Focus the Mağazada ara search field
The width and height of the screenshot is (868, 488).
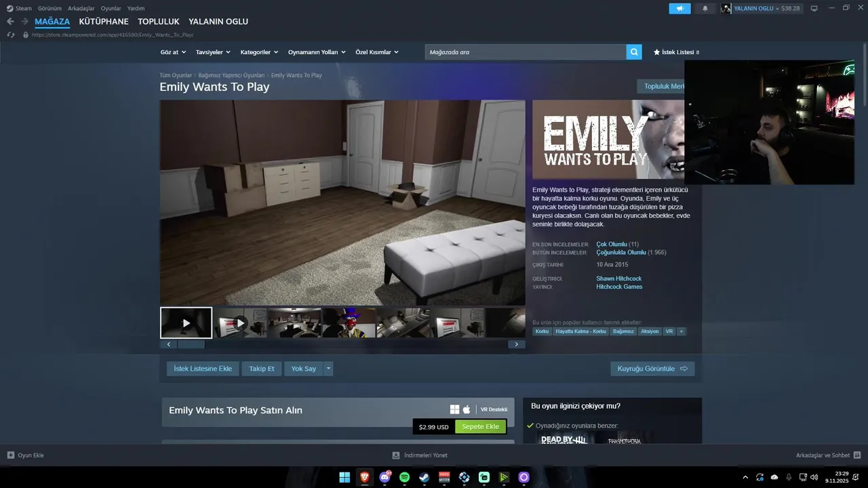(526, 52)
